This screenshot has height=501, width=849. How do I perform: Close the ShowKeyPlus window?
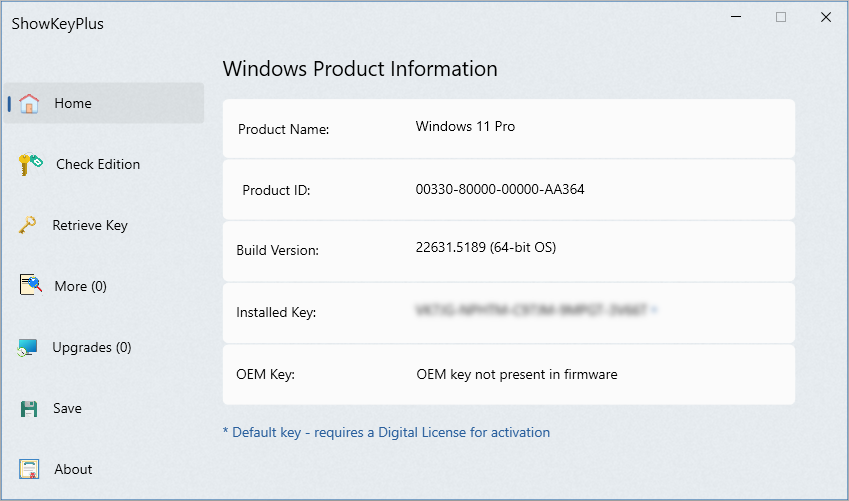(x=826, y=17)
